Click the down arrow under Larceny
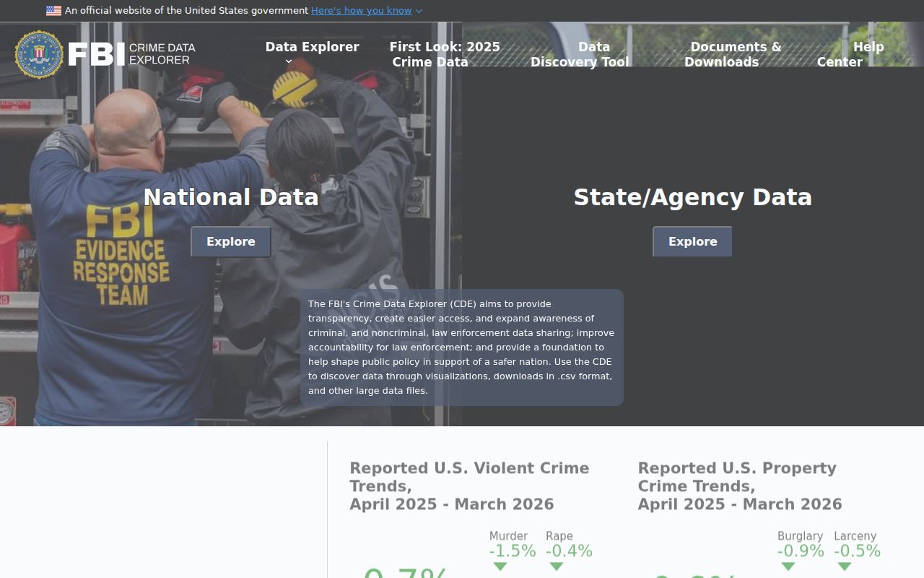This screenshot has height=578, width=924. pyautogui.click(x=845, y=566)
